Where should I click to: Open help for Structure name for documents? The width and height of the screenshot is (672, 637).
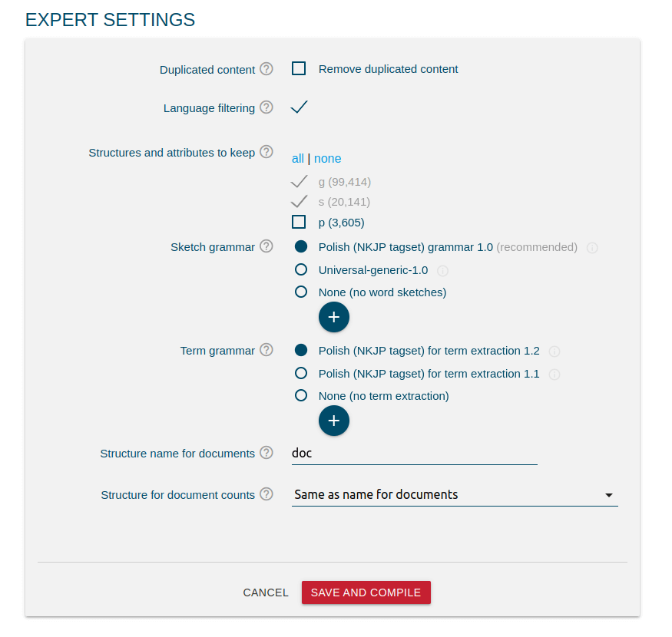click(266, 452)
